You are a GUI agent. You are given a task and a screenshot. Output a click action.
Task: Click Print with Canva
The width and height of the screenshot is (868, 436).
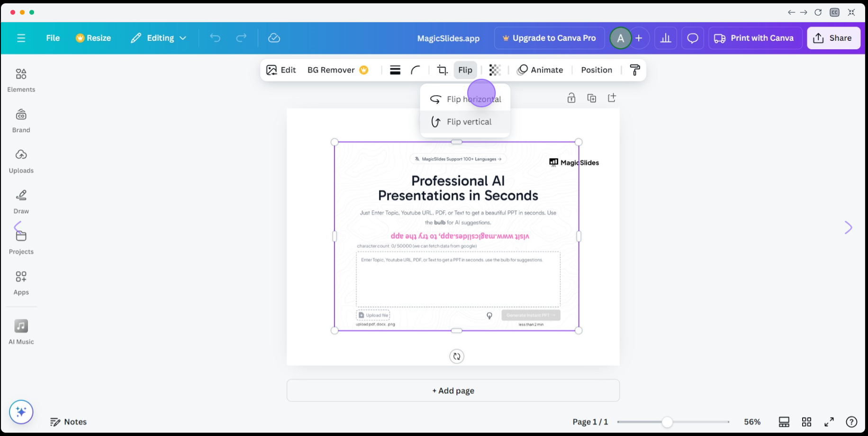(755, 38)
